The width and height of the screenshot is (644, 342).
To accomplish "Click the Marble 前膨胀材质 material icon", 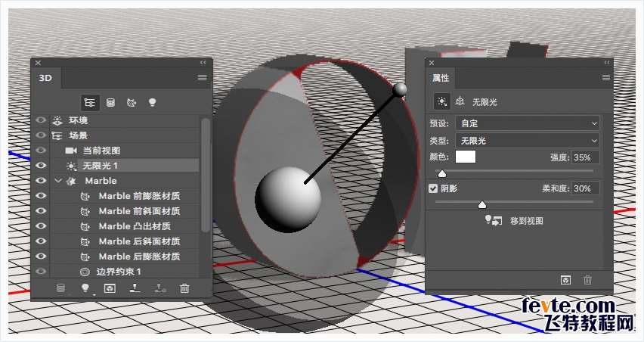I will pos(85,197).
